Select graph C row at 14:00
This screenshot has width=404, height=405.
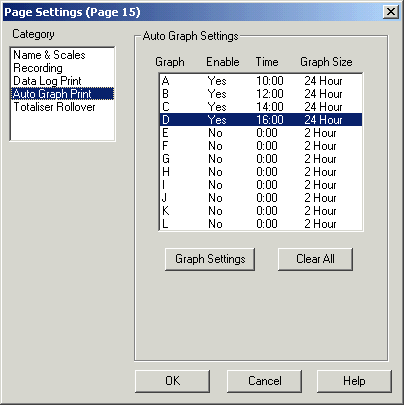click(x=261, y=107)
